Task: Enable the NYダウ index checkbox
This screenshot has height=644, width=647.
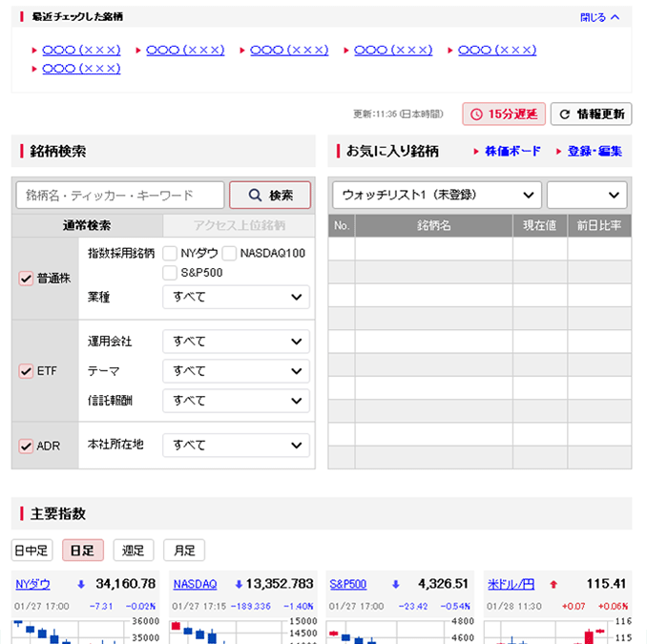Action: [170, 253]
